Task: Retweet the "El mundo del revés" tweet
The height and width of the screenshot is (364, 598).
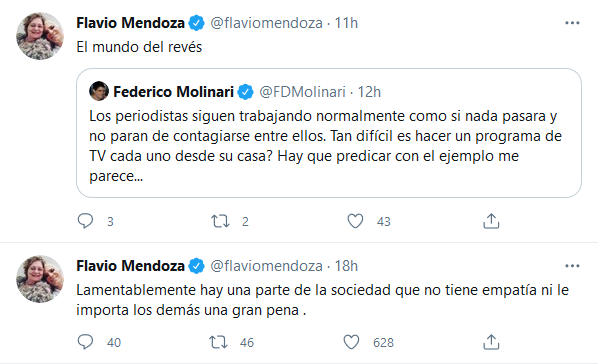Action: [x=220, y=221]
